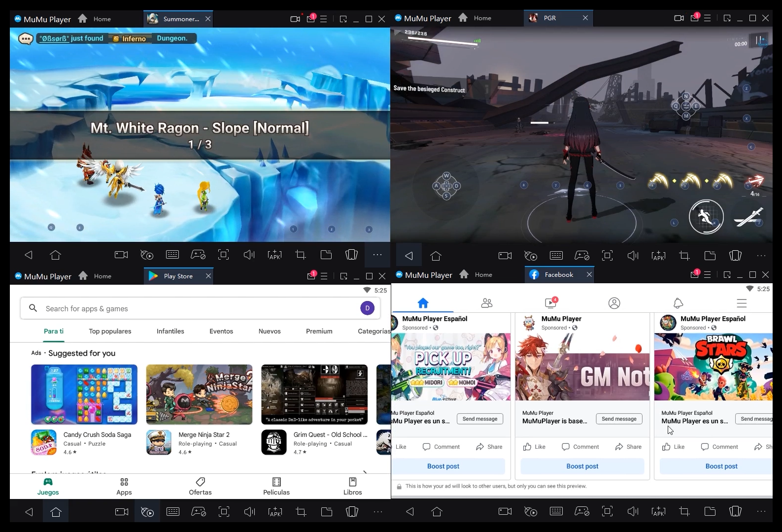Select Premium tab in Play Store
Screen dimensions: 782x532
click(319, 331)
